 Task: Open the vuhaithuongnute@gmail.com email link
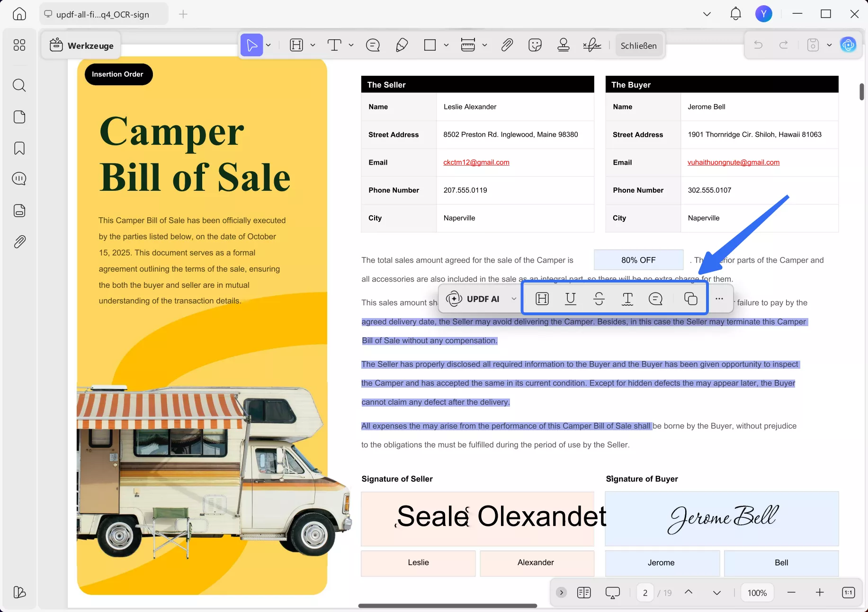pos(734,162)
